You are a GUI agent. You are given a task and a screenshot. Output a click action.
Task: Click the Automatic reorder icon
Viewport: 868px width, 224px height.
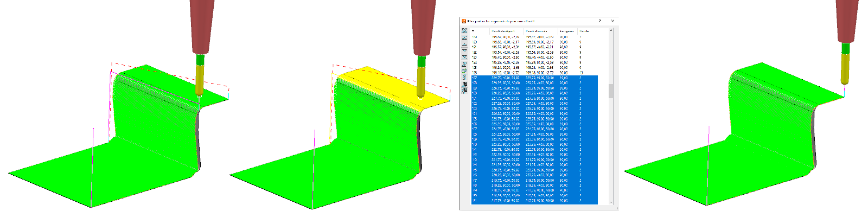coord(464,83)
